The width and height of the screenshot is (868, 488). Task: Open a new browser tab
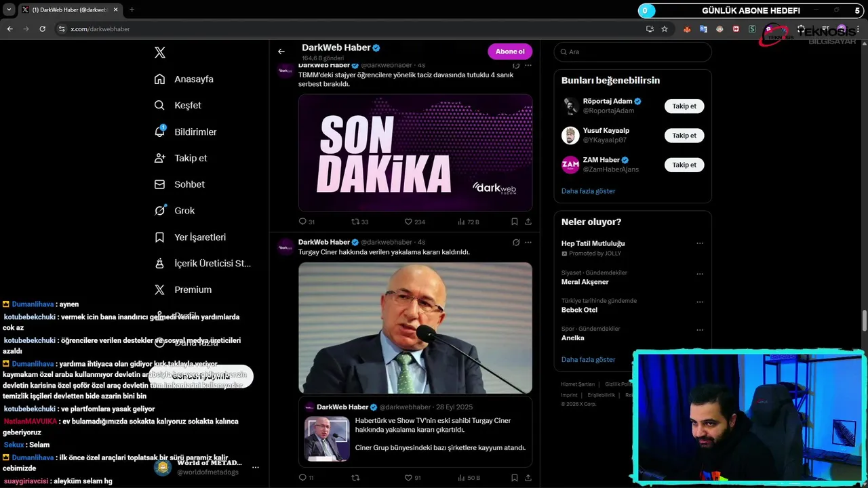click(132, 9)
